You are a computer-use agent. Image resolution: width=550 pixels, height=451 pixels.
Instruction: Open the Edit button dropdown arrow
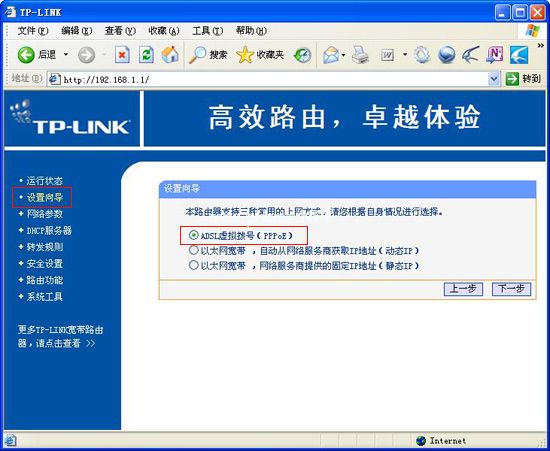pos(405,55)
